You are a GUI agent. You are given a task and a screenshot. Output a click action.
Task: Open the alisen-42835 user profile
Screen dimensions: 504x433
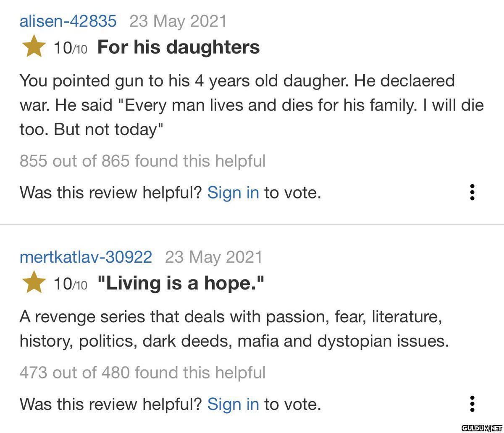68,21
